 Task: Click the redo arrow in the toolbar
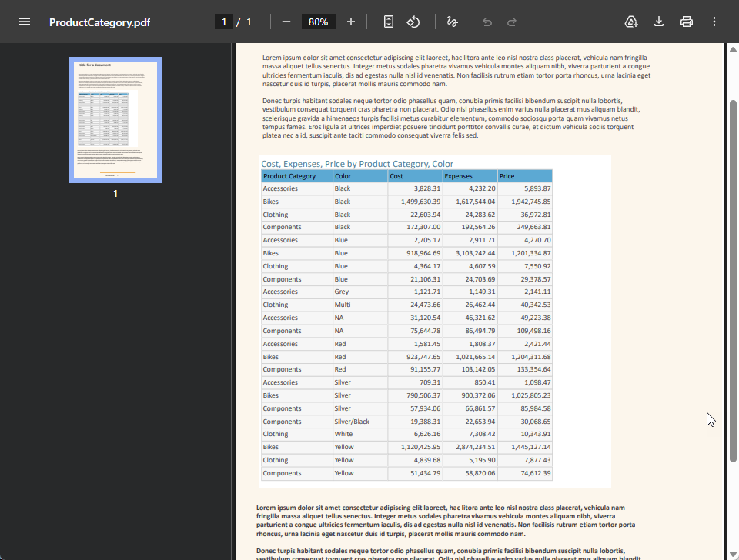(511, 22)
